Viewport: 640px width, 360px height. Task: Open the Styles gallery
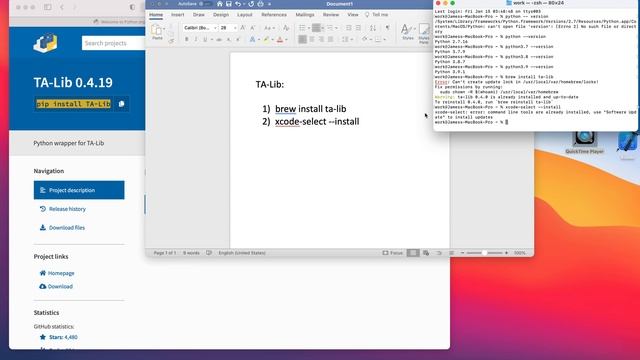[407, 32]
